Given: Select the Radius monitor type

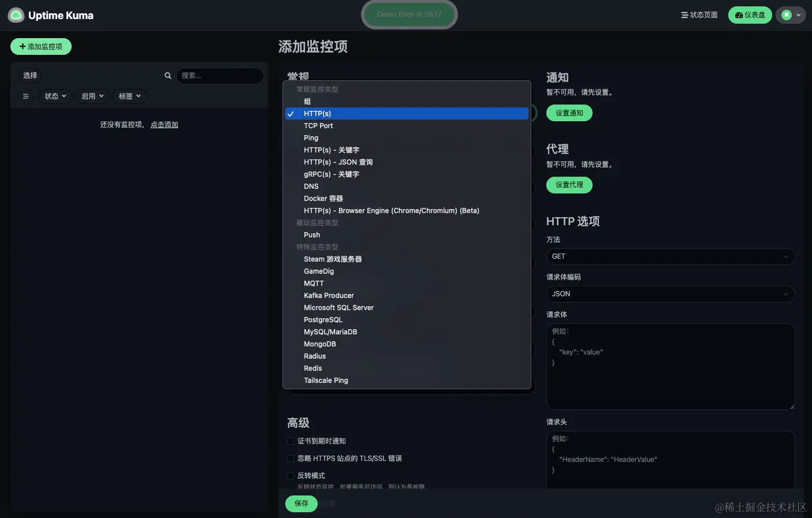Looking at the screenshot, I should 407,356.
